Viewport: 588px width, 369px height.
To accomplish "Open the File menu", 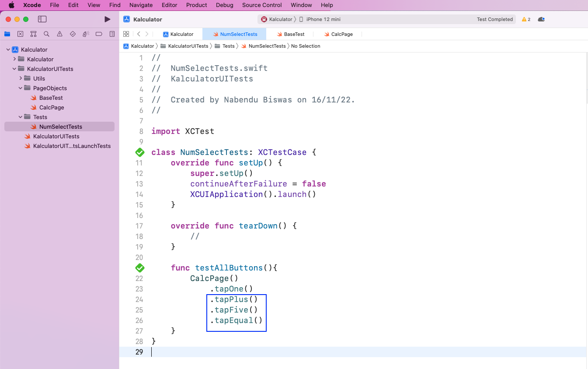I will tap(54, 5).
